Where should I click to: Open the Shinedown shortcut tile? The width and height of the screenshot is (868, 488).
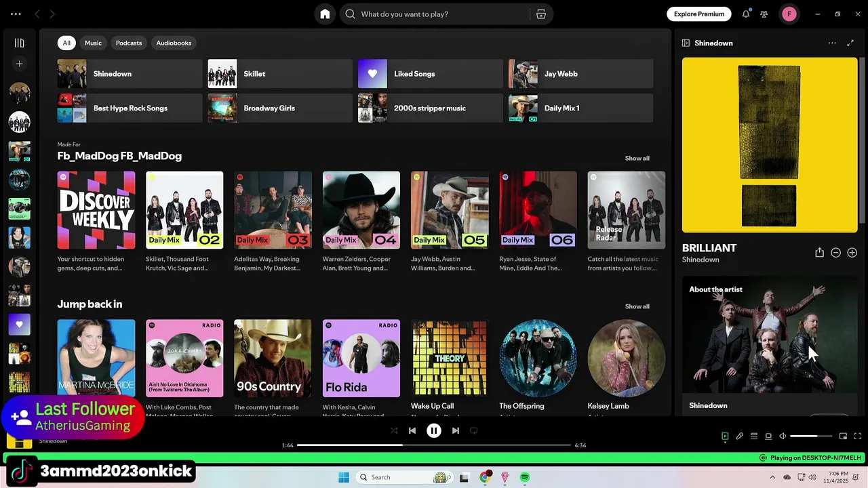[130, 74]
